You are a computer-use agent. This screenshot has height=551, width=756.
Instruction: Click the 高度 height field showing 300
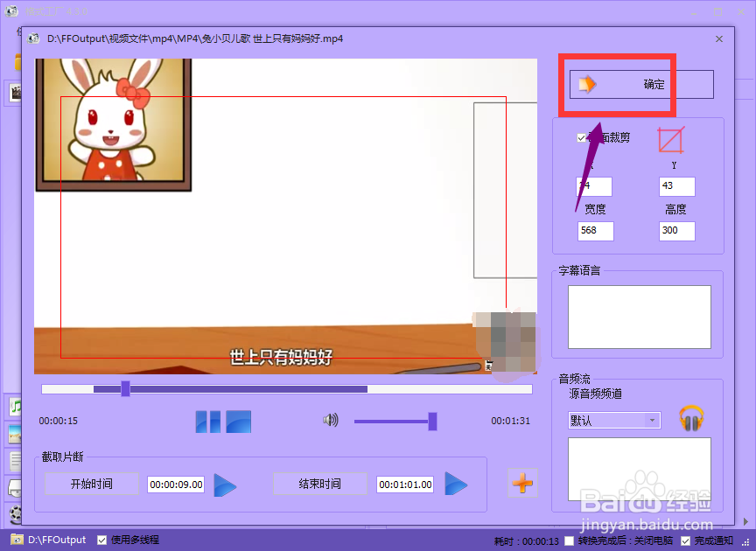[677, 231]
